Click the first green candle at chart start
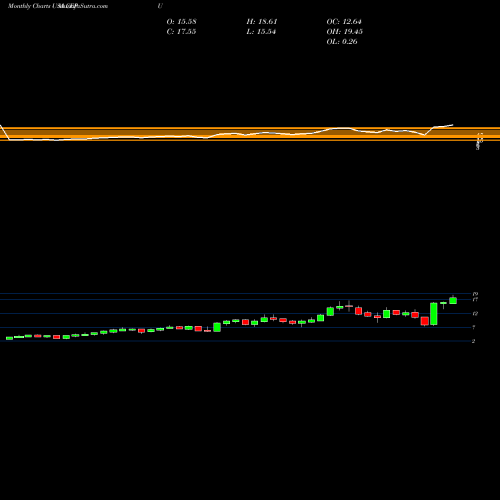Image resolution: width=500 pixels, height=500 pixels. click(9, 338)
